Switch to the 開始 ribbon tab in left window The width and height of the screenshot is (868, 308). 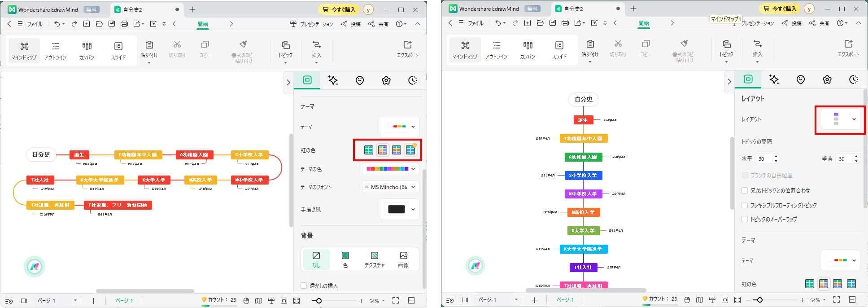click(203, 24)
